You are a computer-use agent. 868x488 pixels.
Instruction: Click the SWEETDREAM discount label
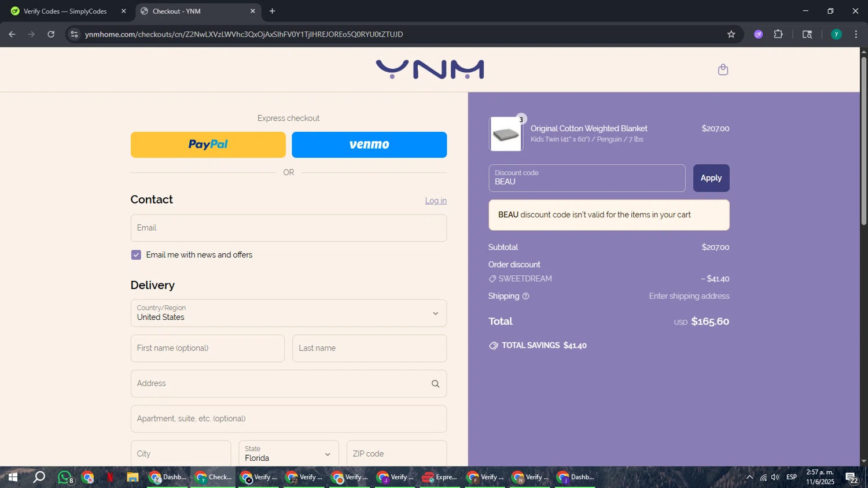click(x=525, y=279)
